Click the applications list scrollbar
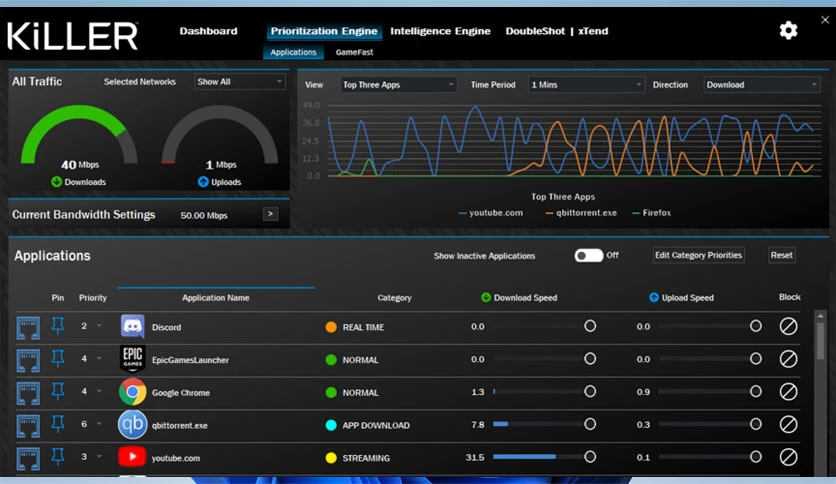836x484 pixels. click(820, 341)
